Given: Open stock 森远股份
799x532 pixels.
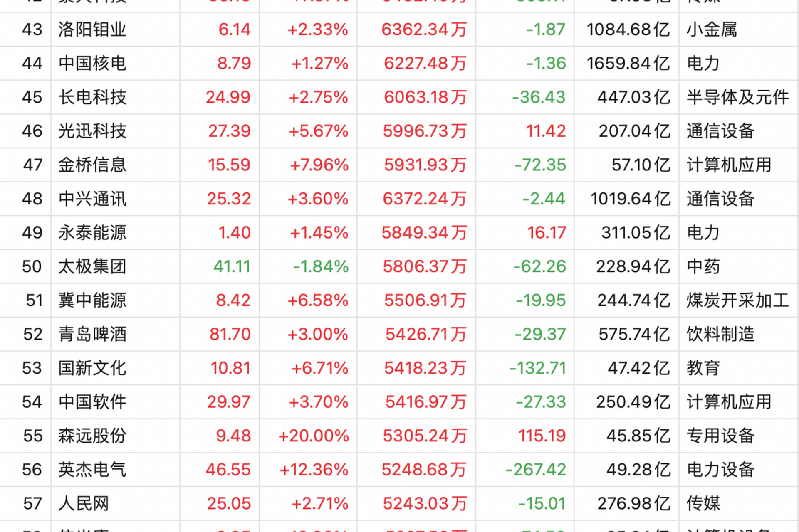Looking at the screenshot, I should point(92,436).
